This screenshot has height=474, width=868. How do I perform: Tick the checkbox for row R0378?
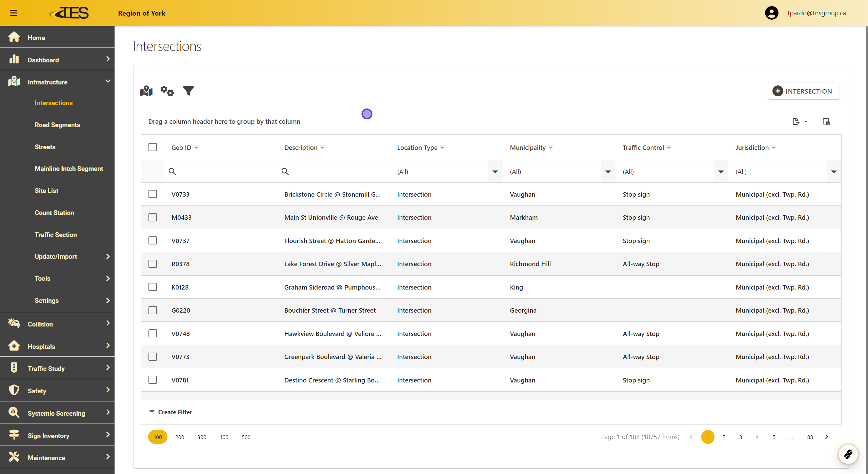pyautogui.click(x=153, y=264)
